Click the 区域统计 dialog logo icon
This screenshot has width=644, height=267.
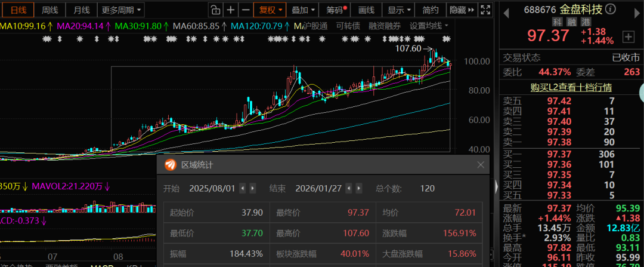[171, 165]
